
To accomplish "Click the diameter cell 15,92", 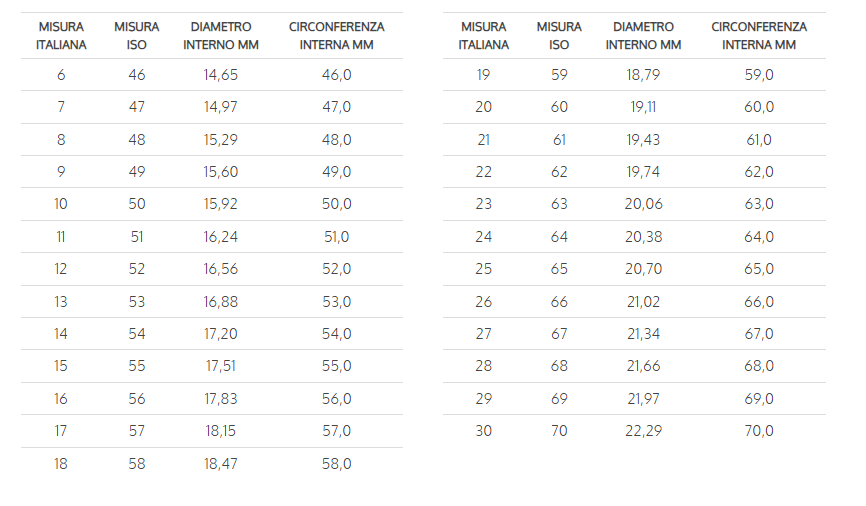I will point(221,204).
